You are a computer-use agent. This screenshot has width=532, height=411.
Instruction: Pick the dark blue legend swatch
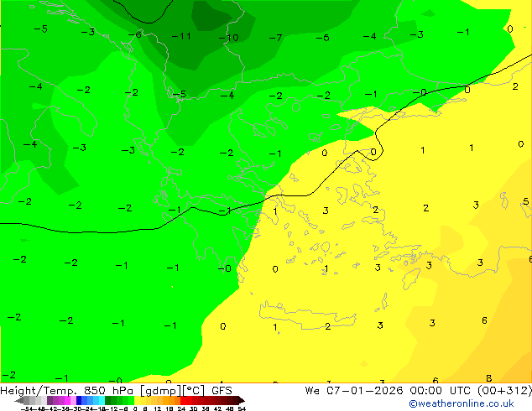pos(79,400)
